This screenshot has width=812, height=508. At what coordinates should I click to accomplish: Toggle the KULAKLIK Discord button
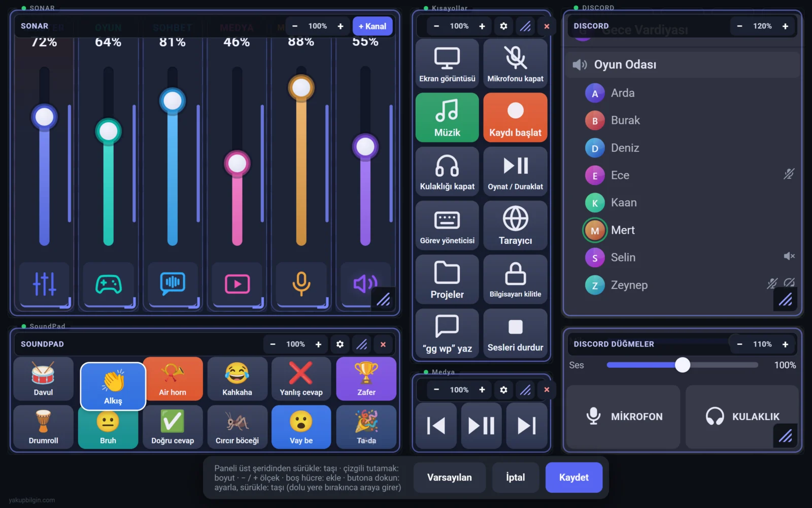tap(741, 417)
